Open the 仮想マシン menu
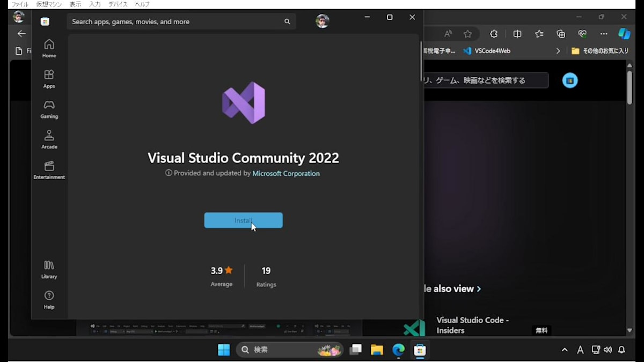 click(49, 4)
